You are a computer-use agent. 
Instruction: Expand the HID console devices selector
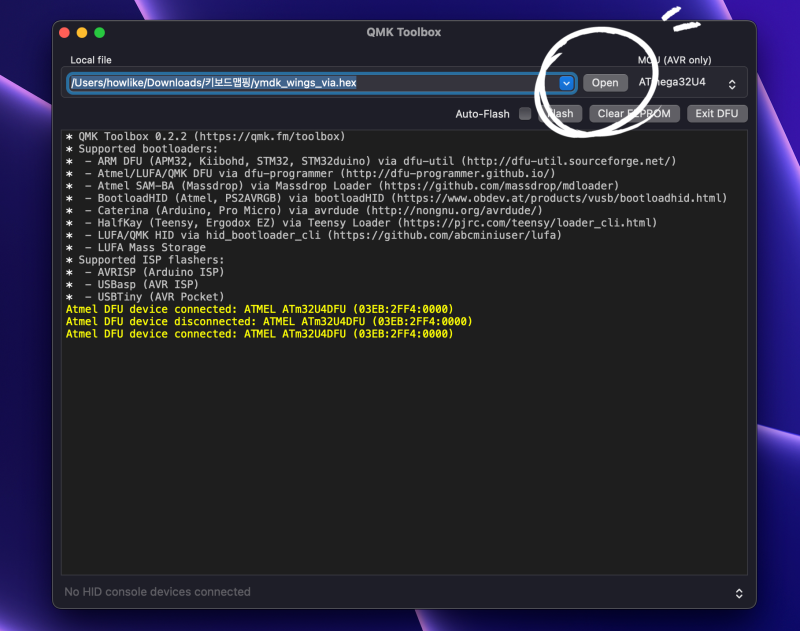click(x=739, y=593)
